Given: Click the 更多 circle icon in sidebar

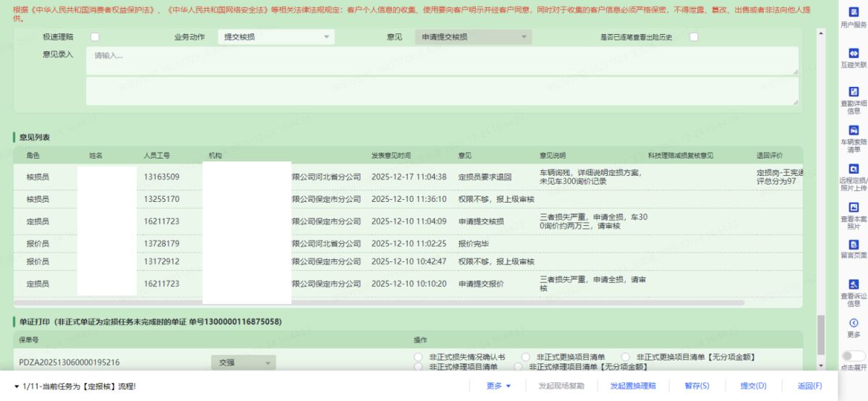Looking at the screenshot, I should [854, 323].
